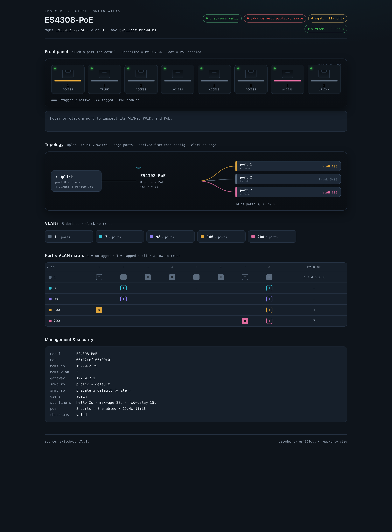The image size is (392, 532).
Task: Select matrix row for VLAN 1
Action: point(196,277)
